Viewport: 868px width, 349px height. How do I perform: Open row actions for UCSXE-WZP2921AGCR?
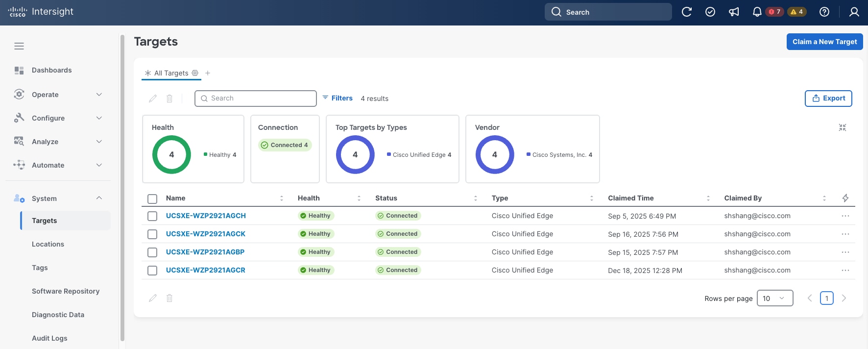(845, 270)
